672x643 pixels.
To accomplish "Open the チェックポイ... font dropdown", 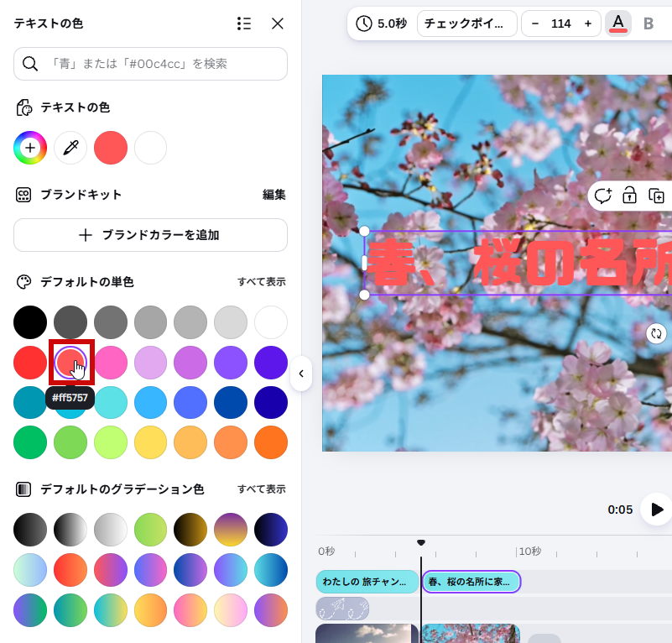I will 466,24.
